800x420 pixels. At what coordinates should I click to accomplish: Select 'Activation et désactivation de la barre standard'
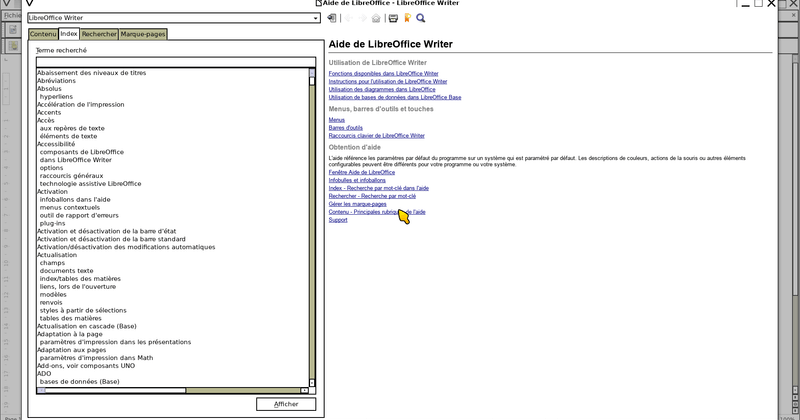pos(111,239)
